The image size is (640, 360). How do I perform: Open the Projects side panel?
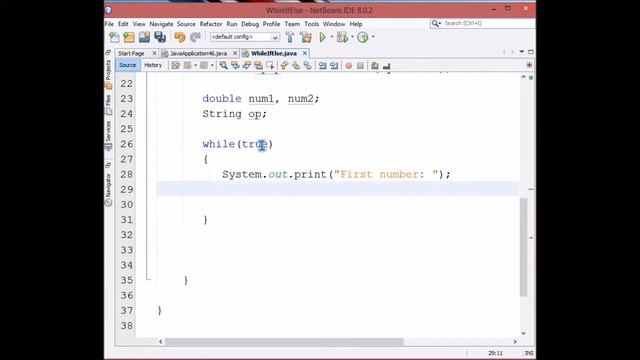click(109, 74)
